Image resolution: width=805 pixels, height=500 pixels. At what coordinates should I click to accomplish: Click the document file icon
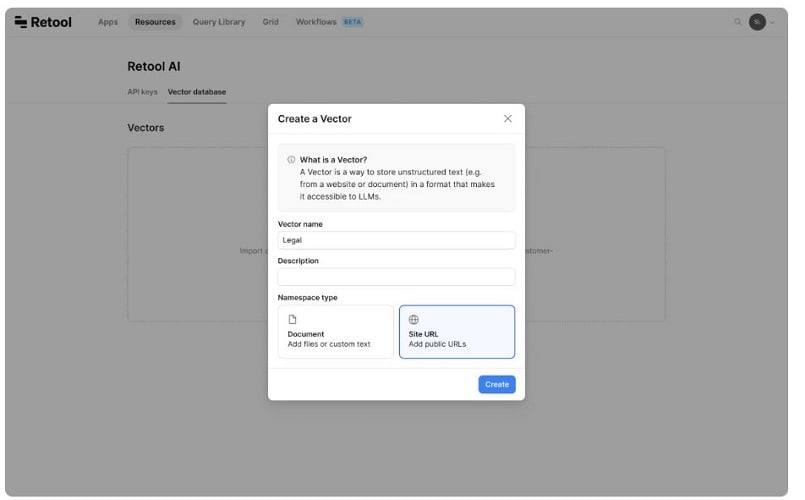tap(292, 319)
